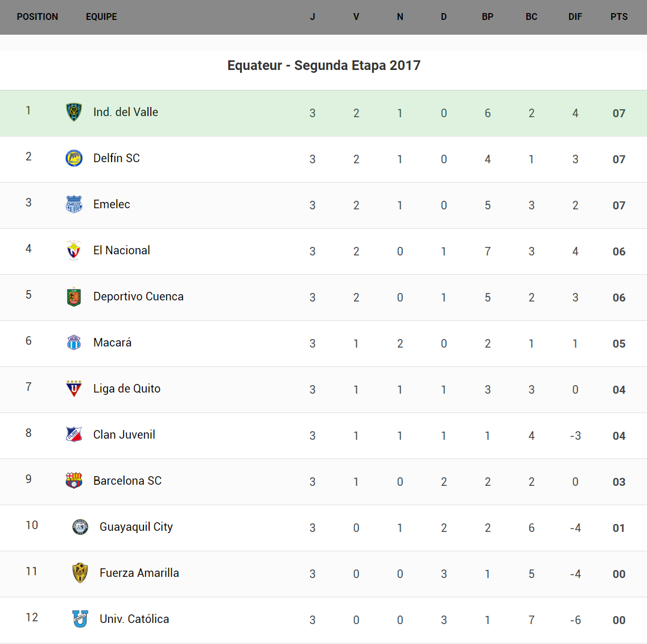Click the Deportivo Cuenca shield logo
This screenshot has width=647, height=644.
(x=74, y=296)
